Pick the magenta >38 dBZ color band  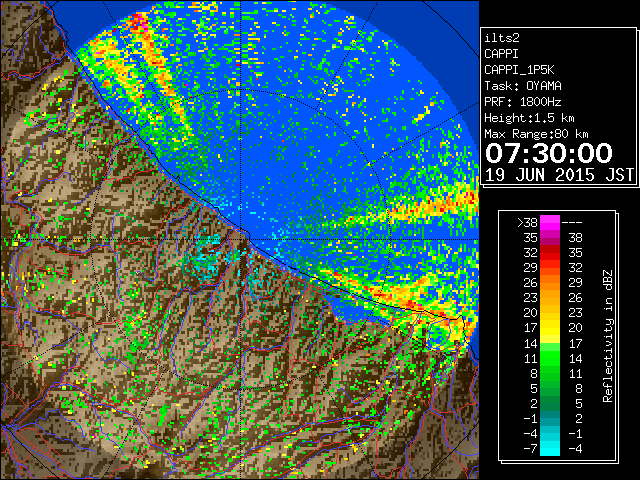click(x=550, y=223)
